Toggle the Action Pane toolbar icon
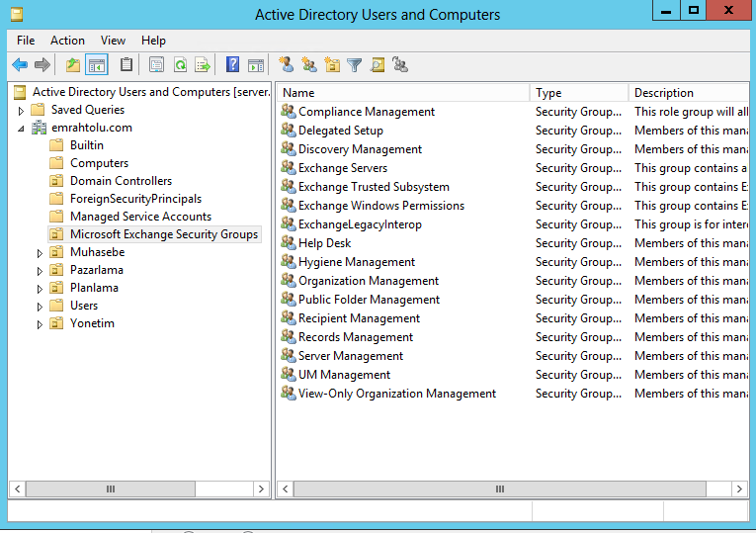Screen dimensions: 756x533 (256, 64)
